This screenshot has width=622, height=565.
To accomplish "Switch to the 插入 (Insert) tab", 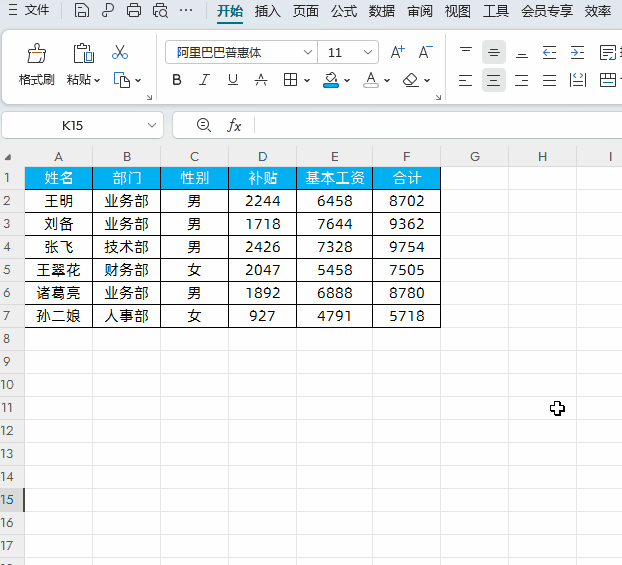I will coord(268,11).
